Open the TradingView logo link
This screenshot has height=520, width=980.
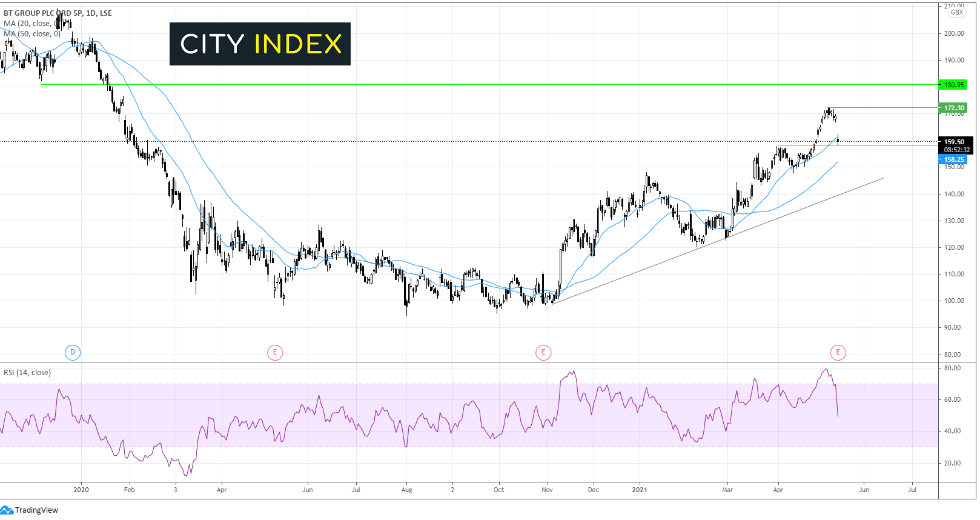pos(30,510)
